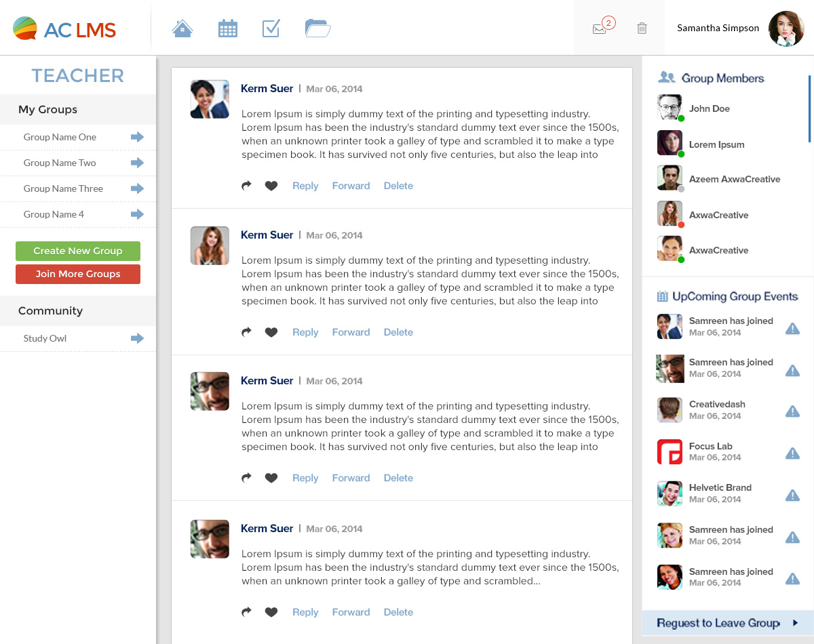The image size is (814, 644).
Task: Click the Create New Group button
Action: (x=78, y=251)
